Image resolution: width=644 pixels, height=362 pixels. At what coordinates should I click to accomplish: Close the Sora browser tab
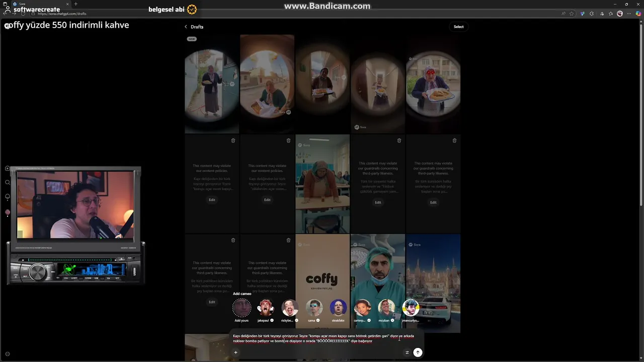coord(67,4)
